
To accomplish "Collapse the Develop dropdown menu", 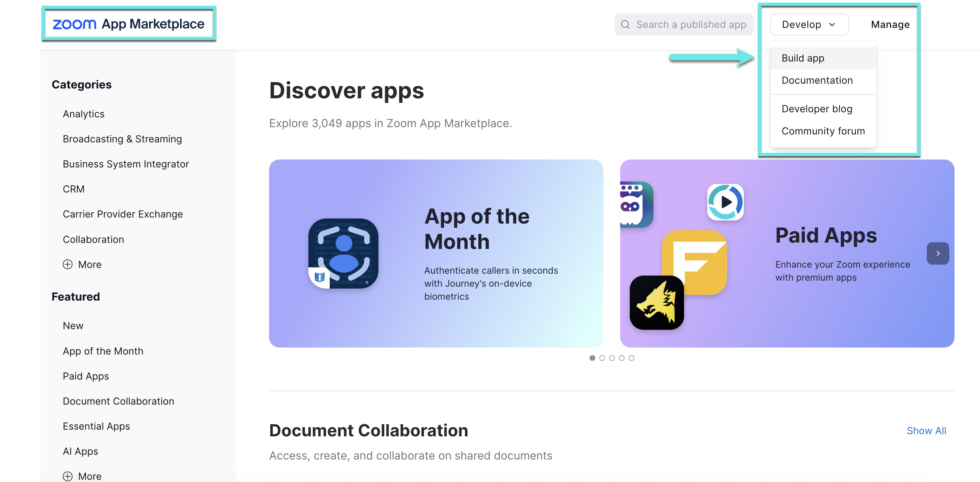I will click(x=809, y=25).
